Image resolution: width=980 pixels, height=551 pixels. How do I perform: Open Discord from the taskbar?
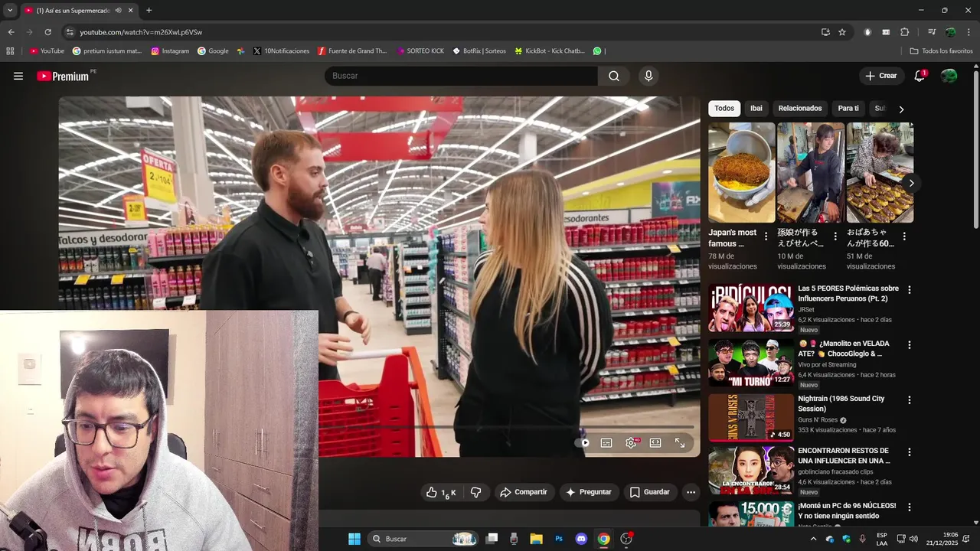click(581, 539)
